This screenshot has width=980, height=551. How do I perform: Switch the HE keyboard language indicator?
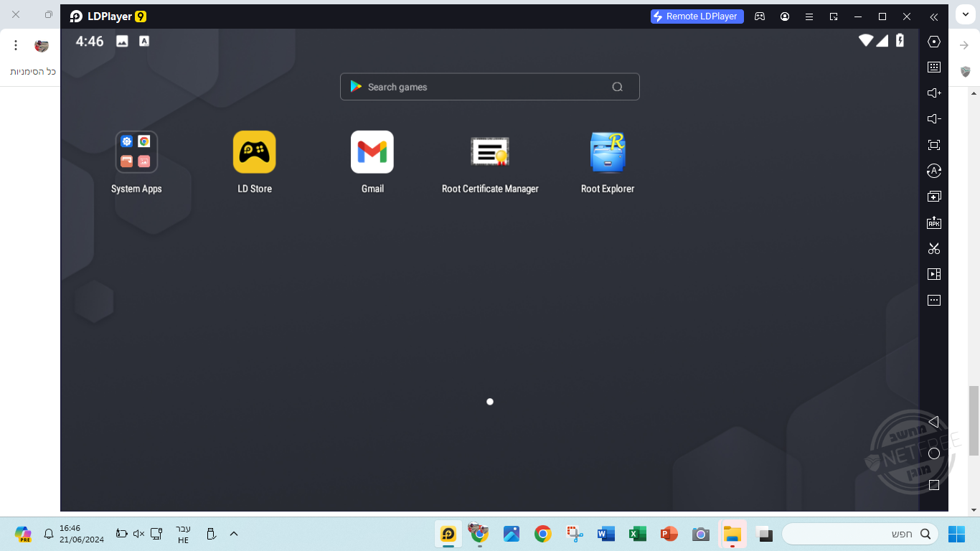pos(183,534)
